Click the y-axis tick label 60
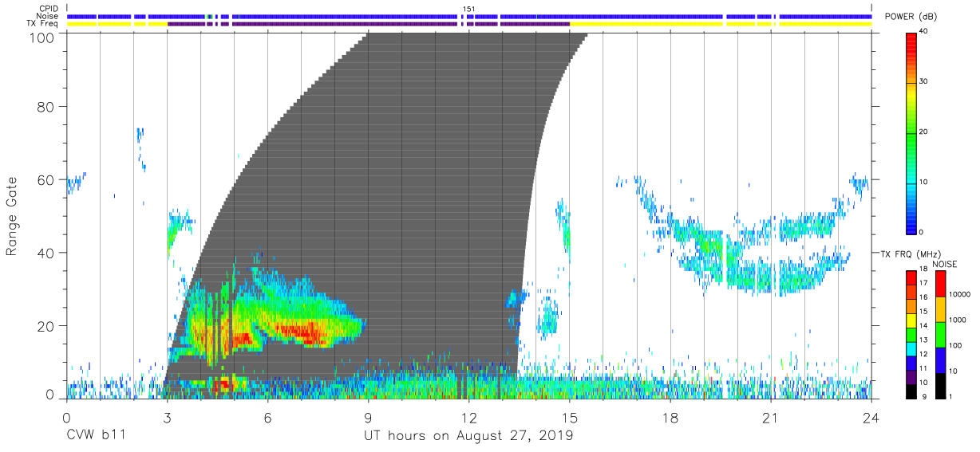980x452 pixels. (47, 179)
